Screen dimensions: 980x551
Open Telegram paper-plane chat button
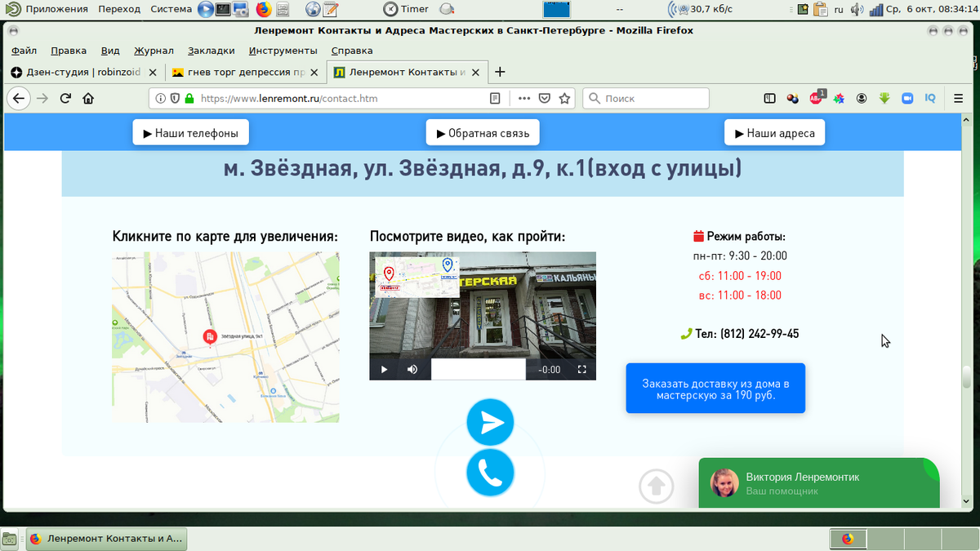tap(490, 422)
